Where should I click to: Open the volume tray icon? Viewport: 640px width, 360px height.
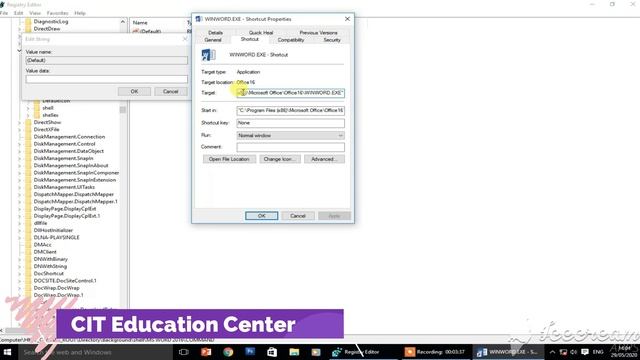(574, 352)
